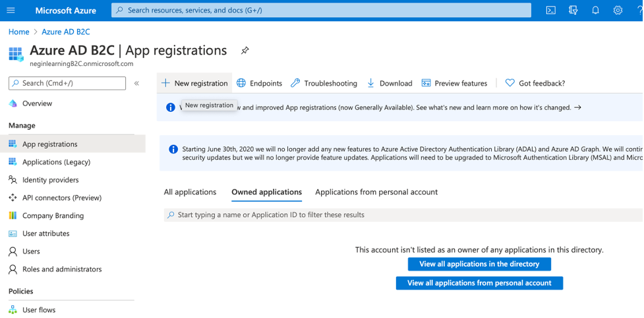Pin Azure AD B2C blade to dashboard
The image size is (644, 318).
[x=245, y=51]
